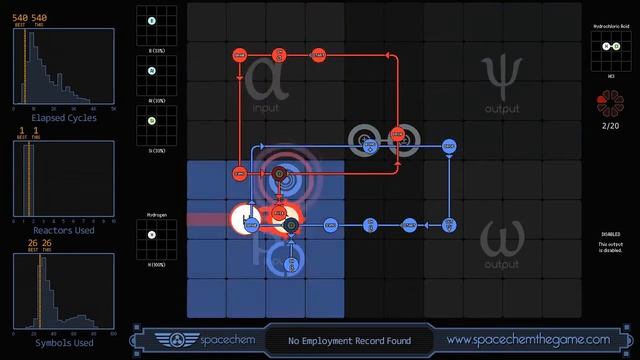Click the '26' best symbols value

click(32, 243)
